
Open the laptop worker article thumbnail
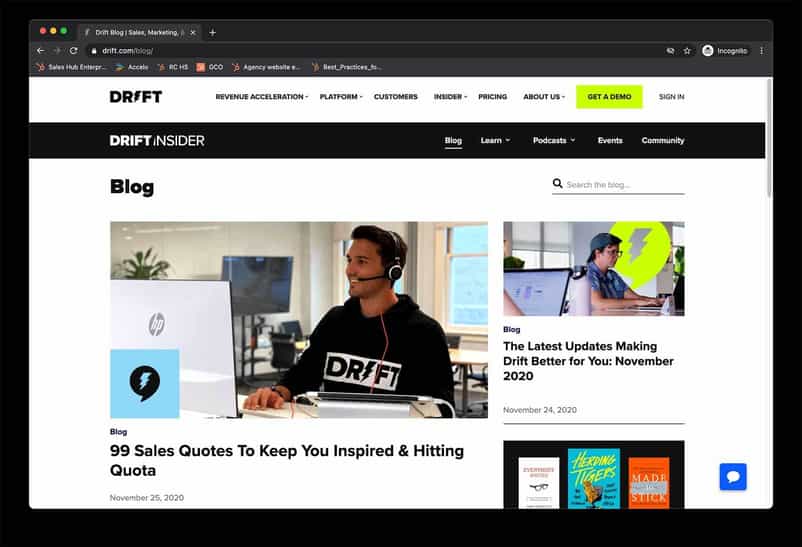(x=594, y=269)
